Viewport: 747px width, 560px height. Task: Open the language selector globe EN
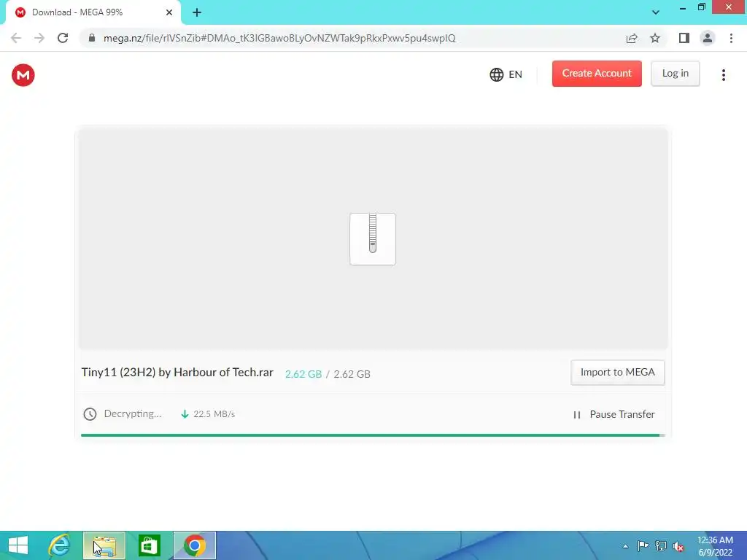click(x=506, y=75)
